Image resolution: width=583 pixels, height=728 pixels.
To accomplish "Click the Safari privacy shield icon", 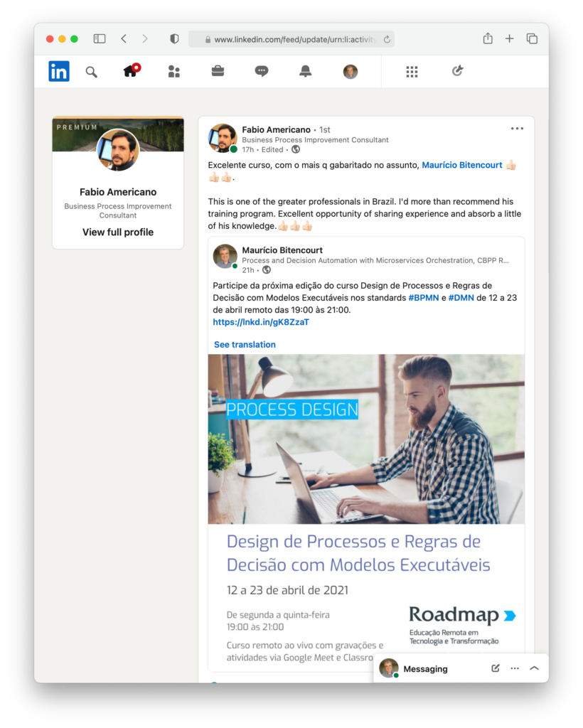I will (174, 38).
